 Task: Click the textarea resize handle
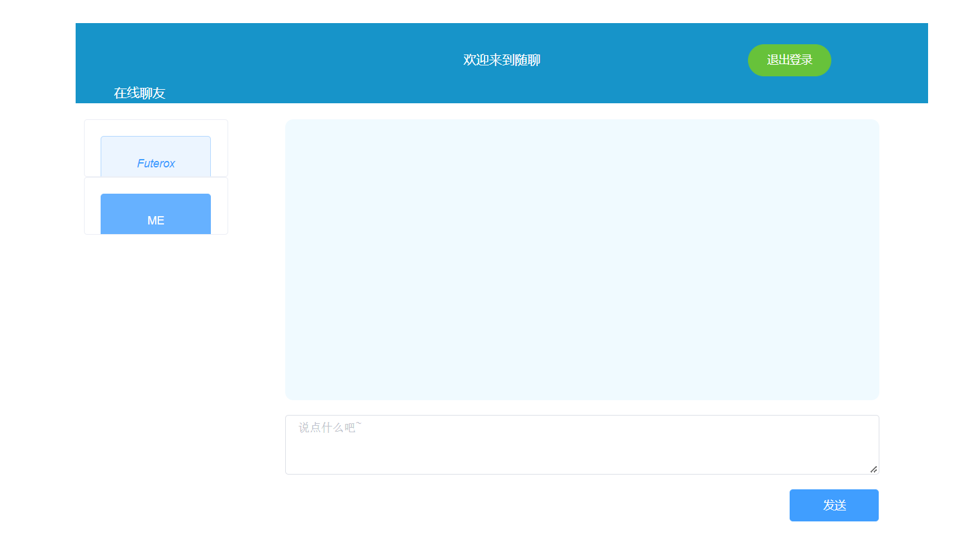(x=874, y=469)
